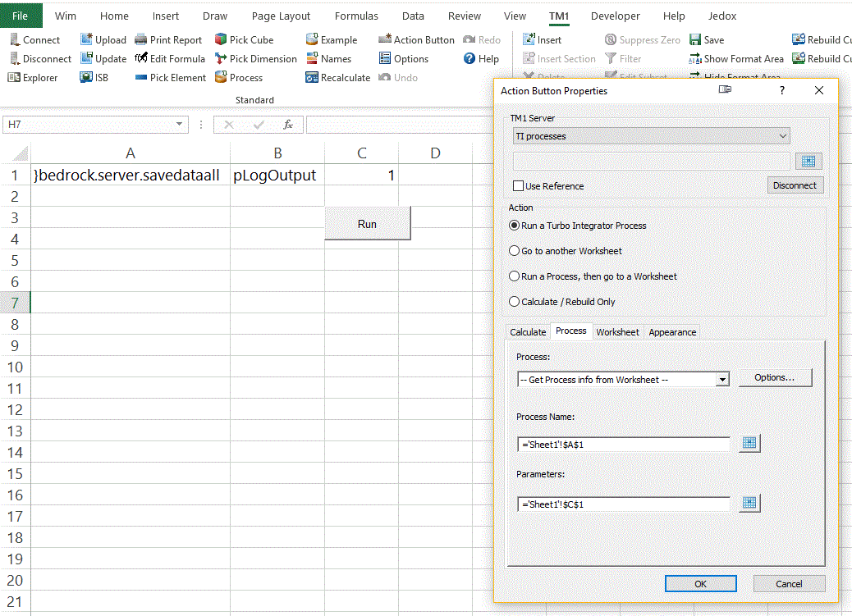
Task: Click Print Report in the ribbon
Action: coord(168,39)
